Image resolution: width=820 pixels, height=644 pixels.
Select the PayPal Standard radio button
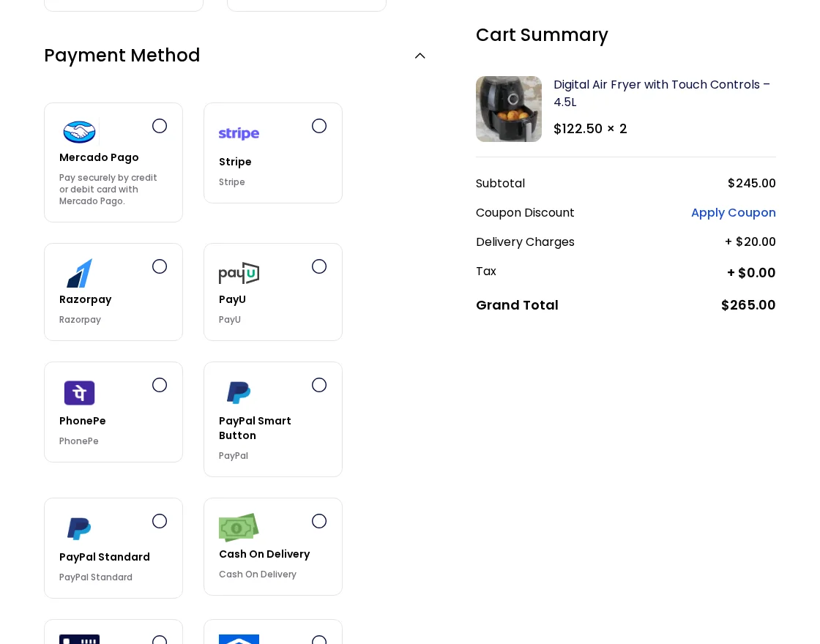tap(160, 521)
